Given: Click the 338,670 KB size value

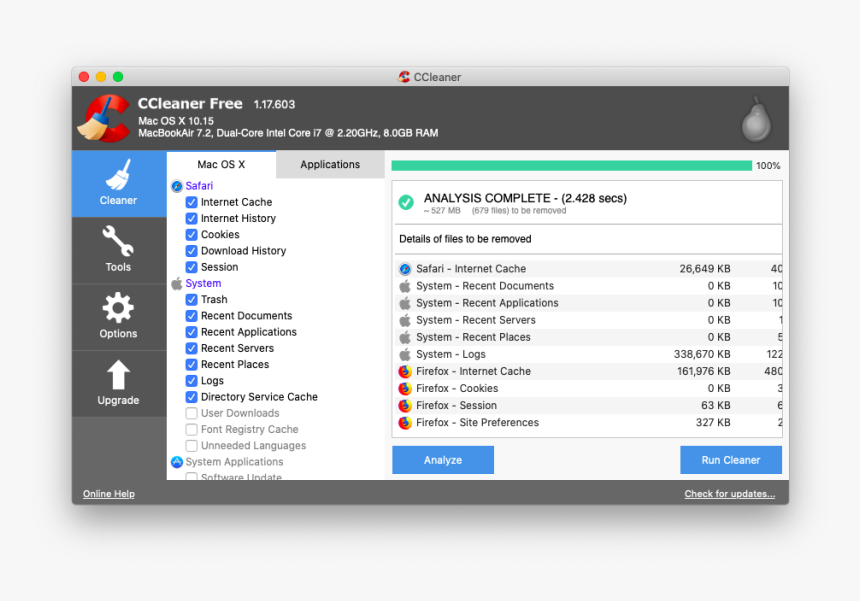Looking at the screenshot, I should pyautogui.click(x=702, y=354).
